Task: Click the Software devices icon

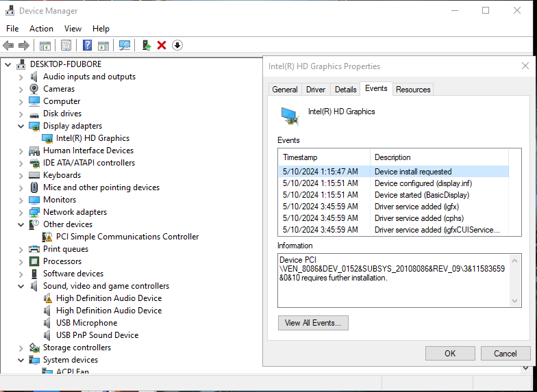Action: [x=34, y=274]
